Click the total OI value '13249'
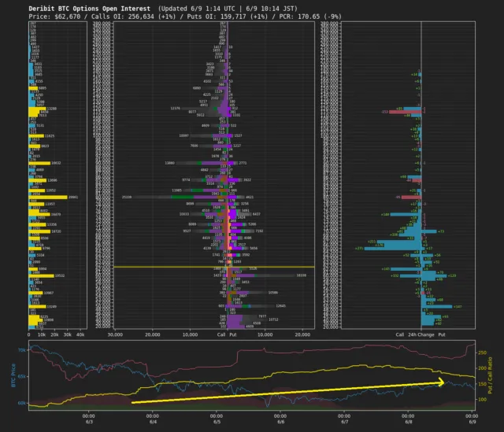Screen dimensions: 504x432 tap(51, 306)
